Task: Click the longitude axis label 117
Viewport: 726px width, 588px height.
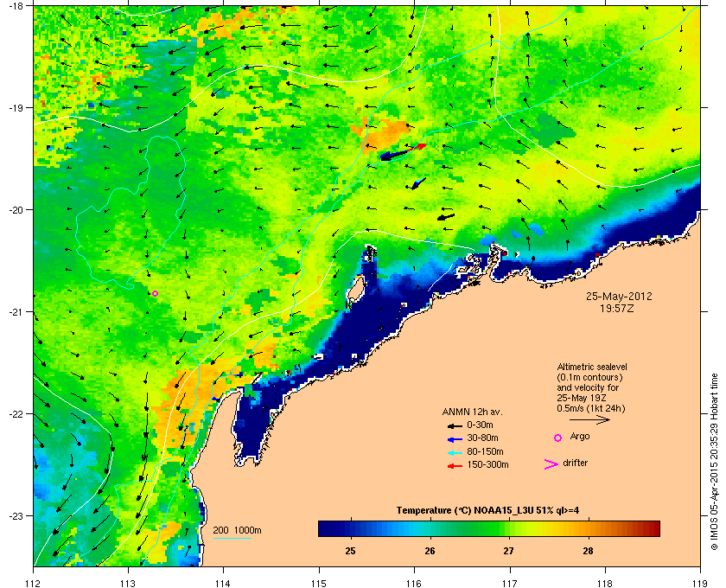Action: click(x=510, y=583)
